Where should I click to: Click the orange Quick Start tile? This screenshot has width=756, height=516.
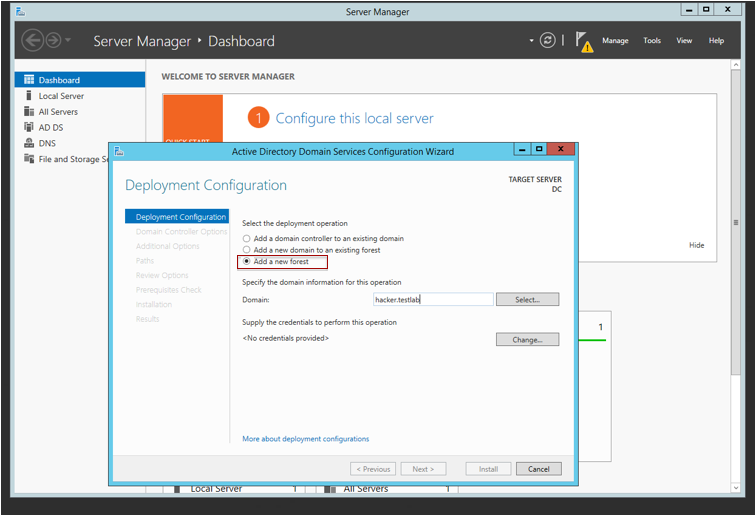[x=193, y=119]
